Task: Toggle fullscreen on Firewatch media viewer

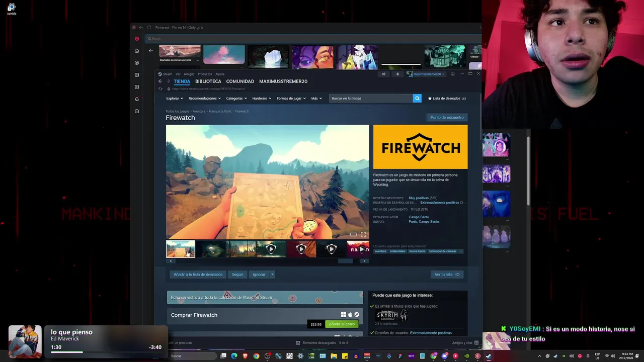Action: 364,234
